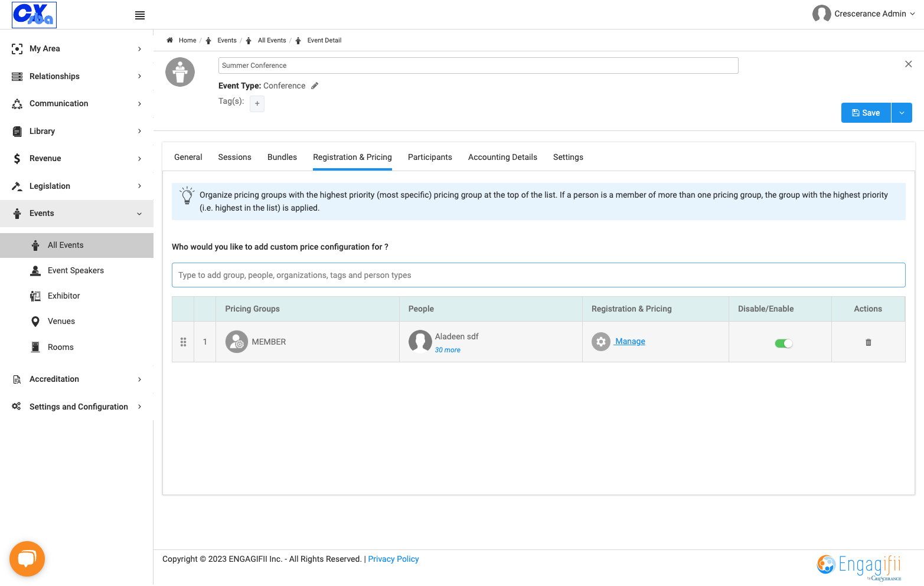Click the All Events breadcrumb
The height and width of the screenshot is (586, 924).
pyautogui.click(x=272, y=40)
